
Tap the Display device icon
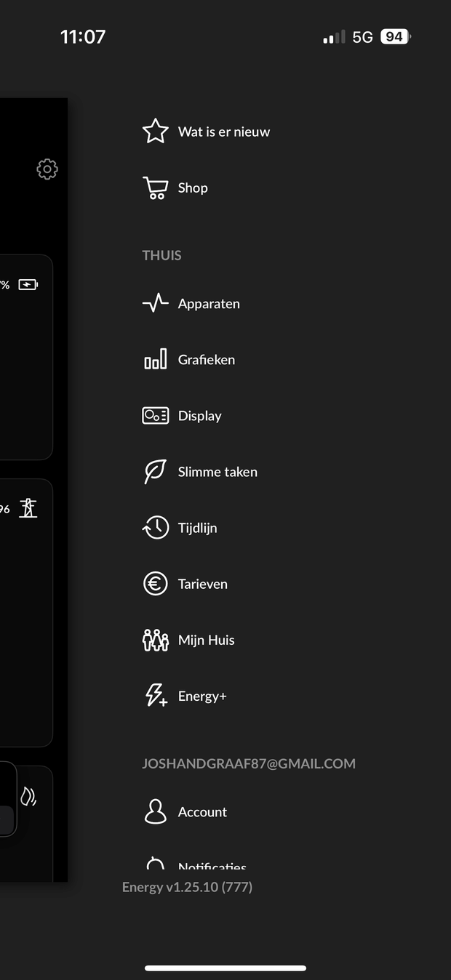click(x=155, y=415)
